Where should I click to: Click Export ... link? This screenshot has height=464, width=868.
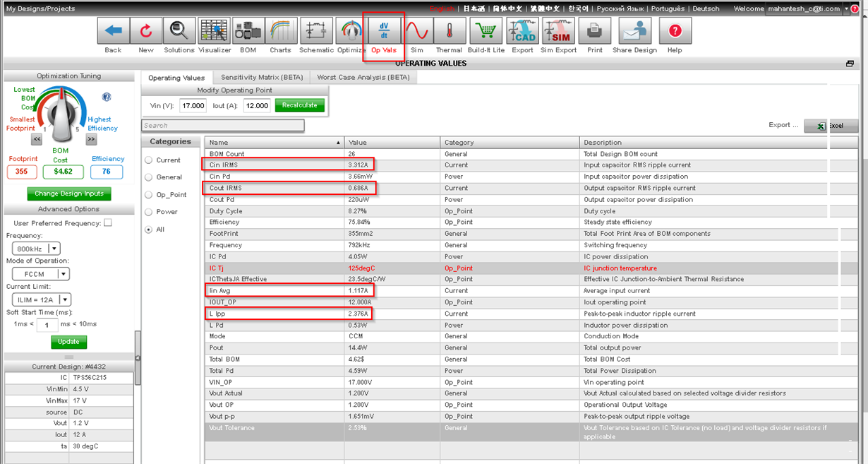(783, 125)
